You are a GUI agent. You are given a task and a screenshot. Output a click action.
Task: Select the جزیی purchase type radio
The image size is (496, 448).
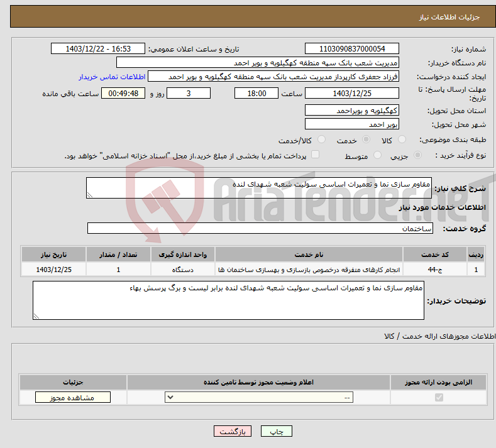click(417, 155)
